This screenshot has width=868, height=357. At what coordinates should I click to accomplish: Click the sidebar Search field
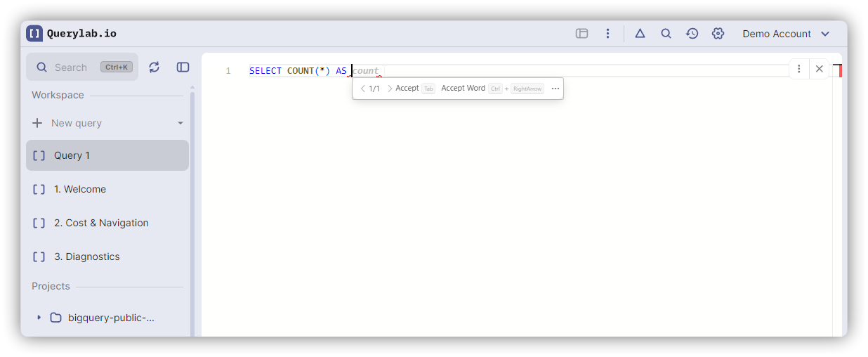(x=70, y=67)
